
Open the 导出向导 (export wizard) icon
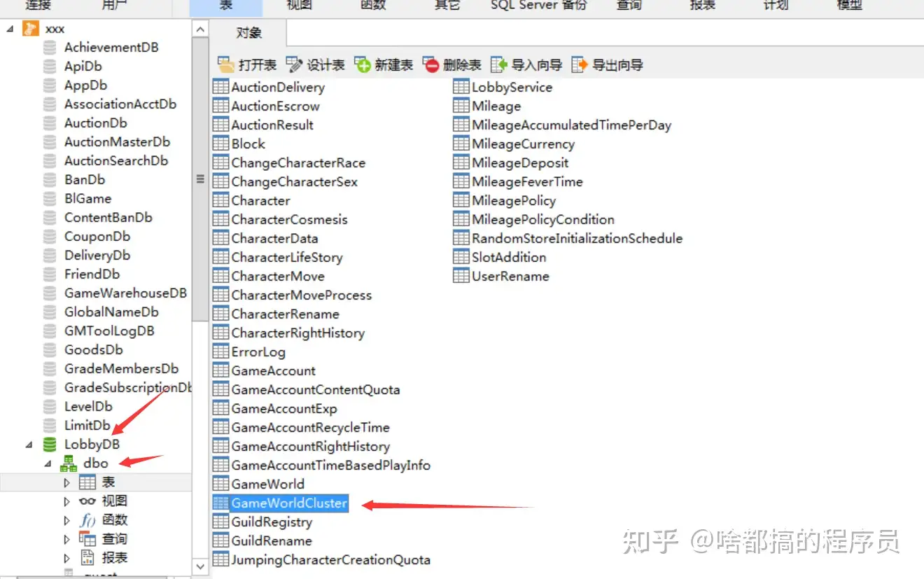pos(580,65)
